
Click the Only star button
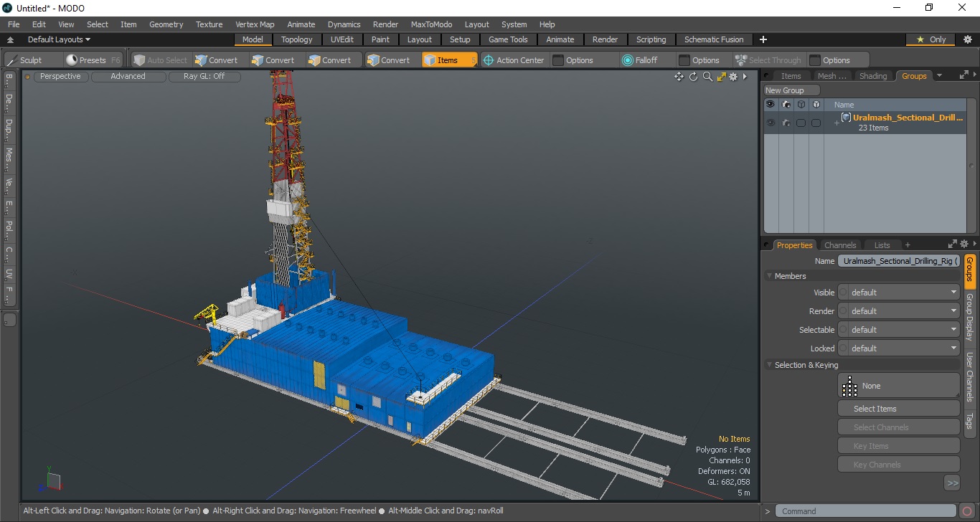point(931,39)
